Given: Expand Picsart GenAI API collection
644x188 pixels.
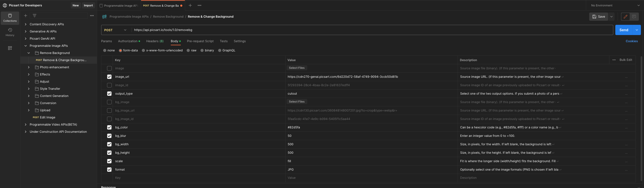Looking at the screenshot, I should [x=26, y=39].
